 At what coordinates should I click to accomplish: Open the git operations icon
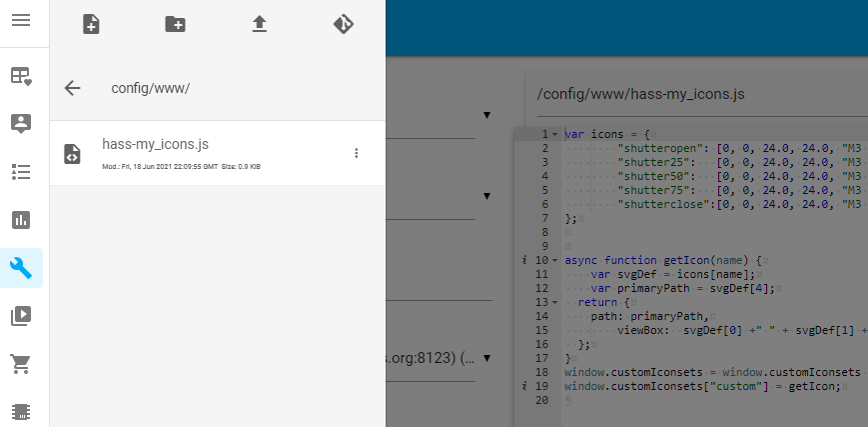[x=344, y=25]
